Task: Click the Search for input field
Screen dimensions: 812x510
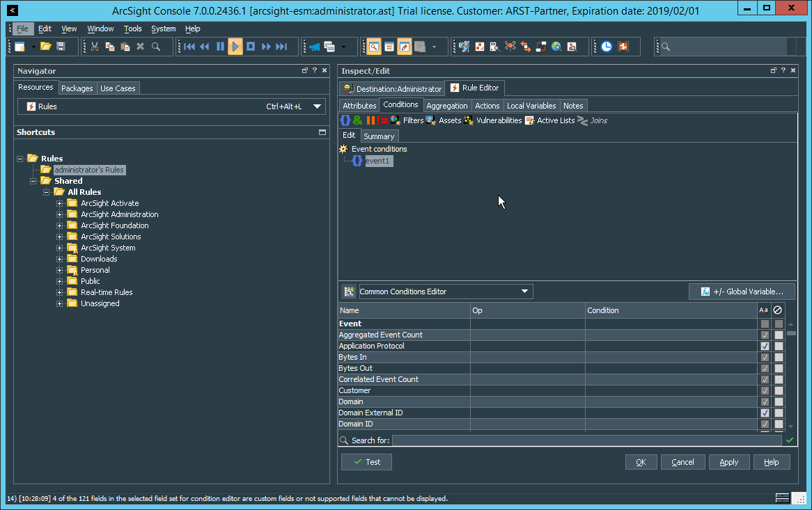Action: pos(586,440)
